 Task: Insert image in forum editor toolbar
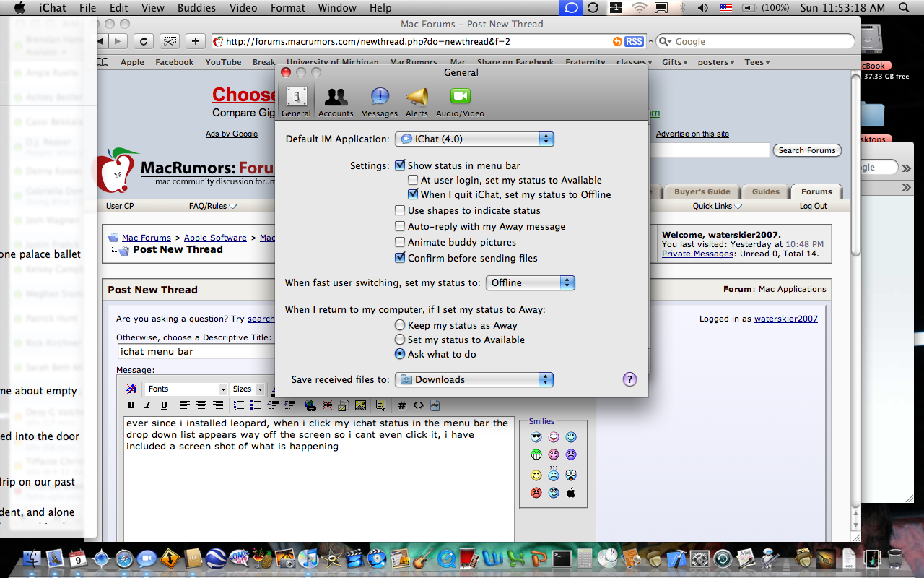(360, 405)
